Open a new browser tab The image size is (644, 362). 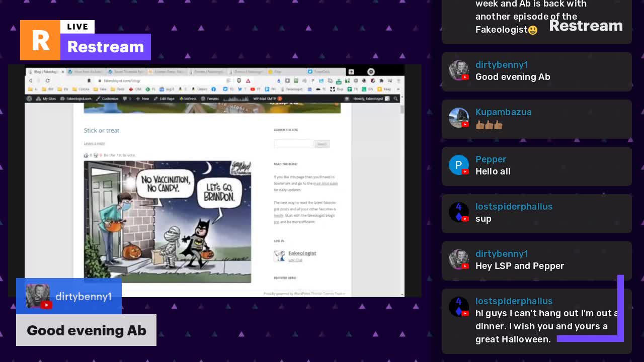[x=351, y=72]
